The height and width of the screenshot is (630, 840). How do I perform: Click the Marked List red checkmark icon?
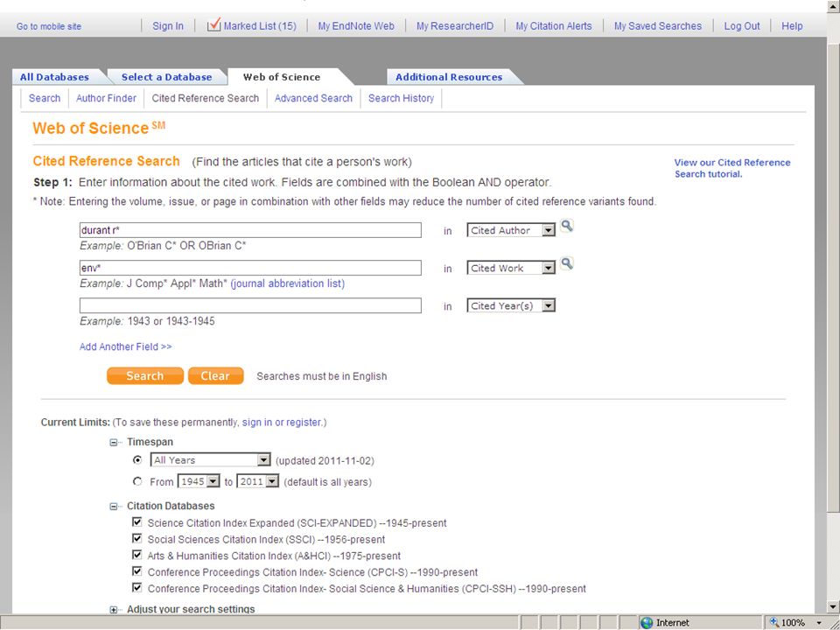[213, 24]
